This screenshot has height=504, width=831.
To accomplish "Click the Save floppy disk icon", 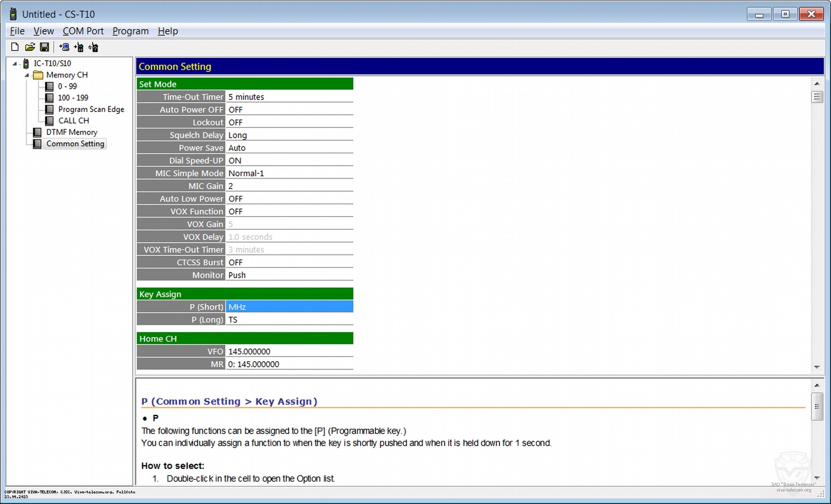I will pos(44,47).
